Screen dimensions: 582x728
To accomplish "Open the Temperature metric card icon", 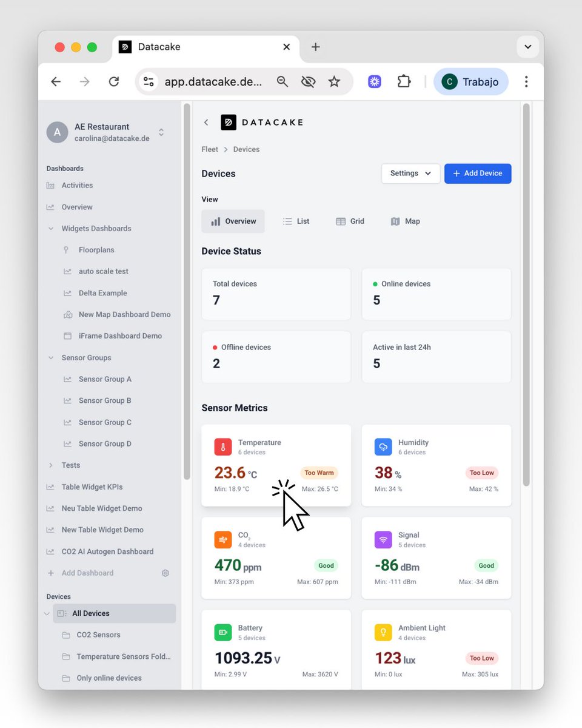I will (223, 447).
